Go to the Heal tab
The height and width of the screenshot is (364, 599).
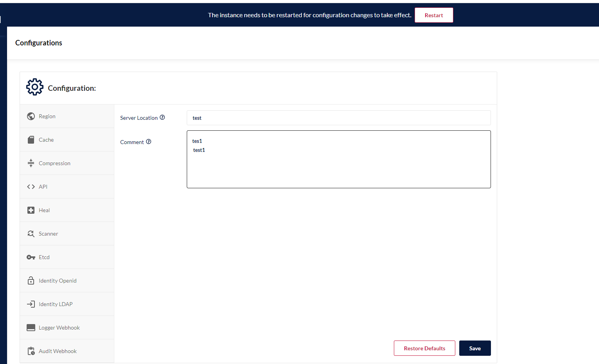67,210
